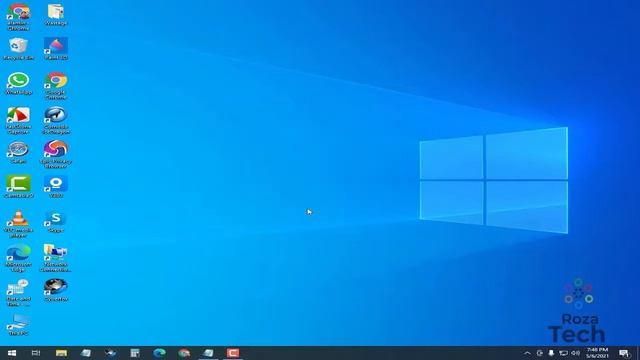Open the red Camtasia recorder taskbar icon
640x360 pixels.
click(233, 353)
